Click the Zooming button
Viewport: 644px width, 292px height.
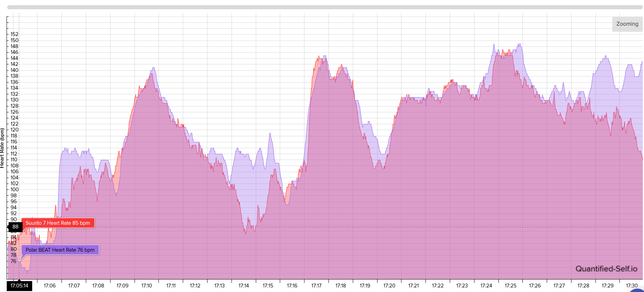pyautogui.click(x=627, y=24)
